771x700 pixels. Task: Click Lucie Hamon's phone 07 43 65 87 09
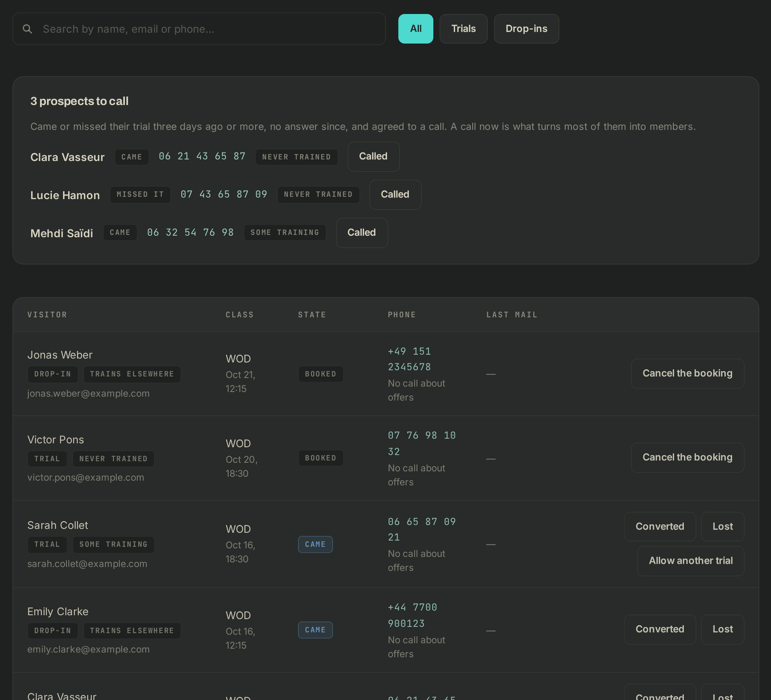[224, 194]
